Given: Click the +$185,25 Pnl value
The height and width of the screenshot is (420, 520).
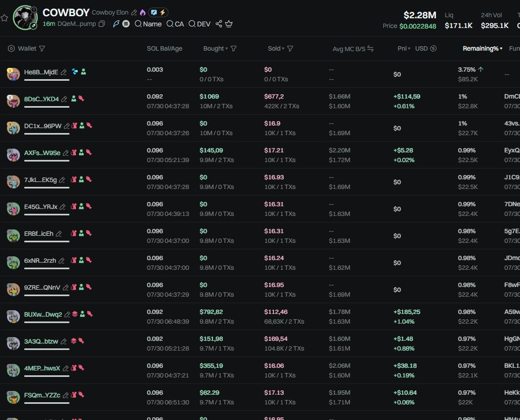Looking at the screenshot, I should click(406, 312).
